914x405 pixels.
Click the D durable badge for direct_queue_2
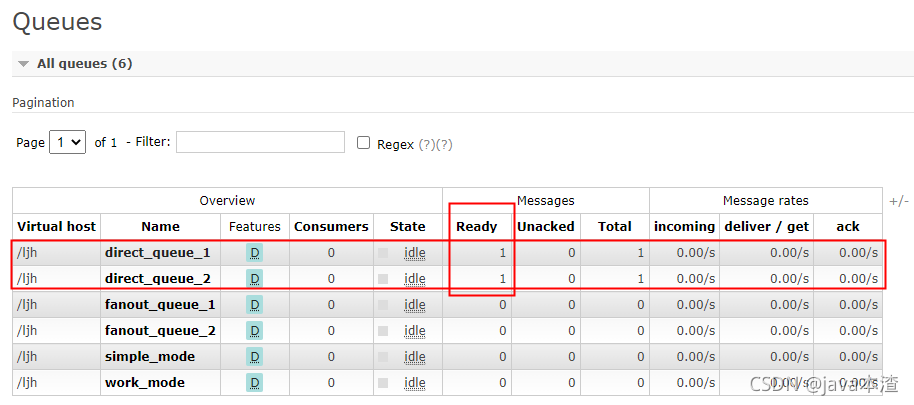[254, 279]
